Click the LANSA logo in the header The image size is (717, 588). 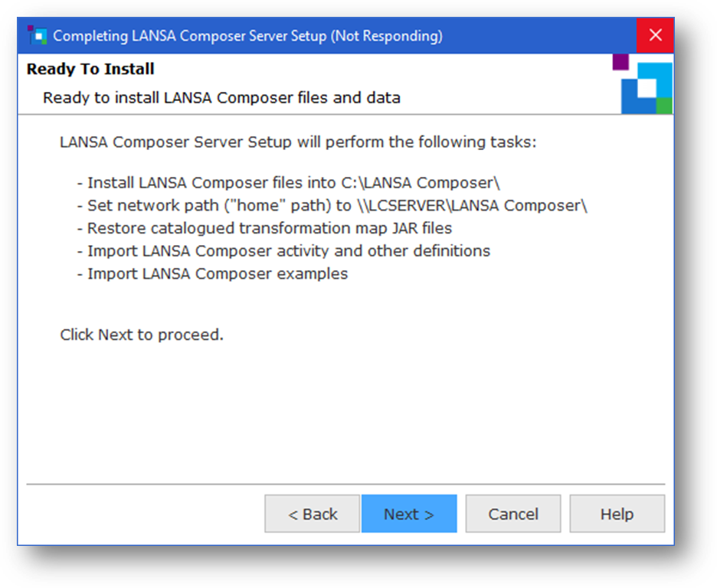tap(643, 84)
